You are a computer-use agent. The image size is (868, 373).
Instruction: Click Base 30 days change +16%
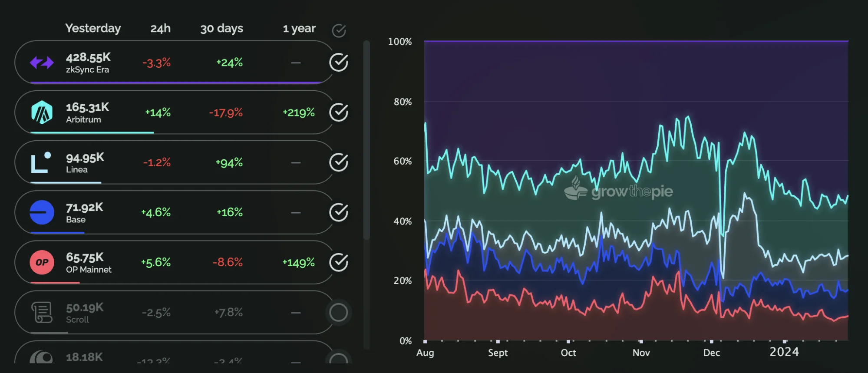pos(229,212)
